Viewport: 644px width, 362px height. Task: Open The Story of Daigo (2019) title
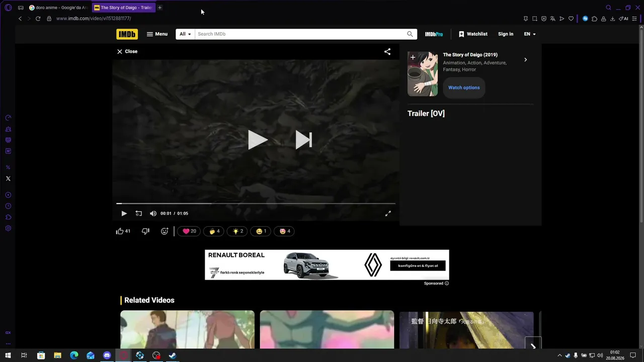click(x=470, y=55)
